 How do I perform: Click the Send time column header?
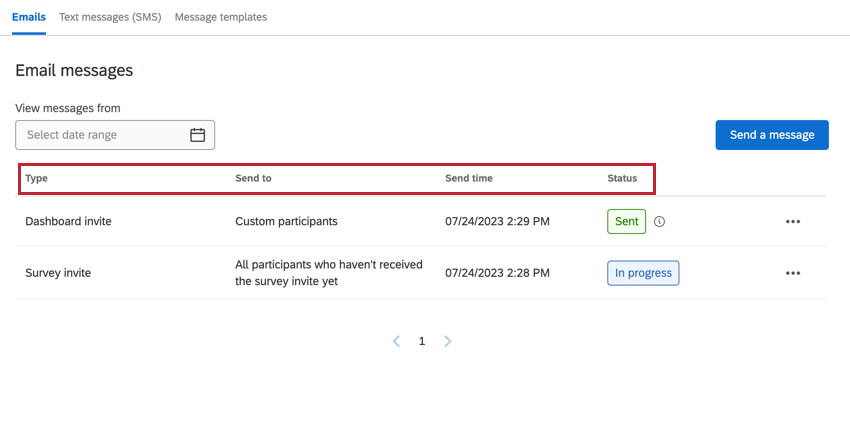pos(469,179)
